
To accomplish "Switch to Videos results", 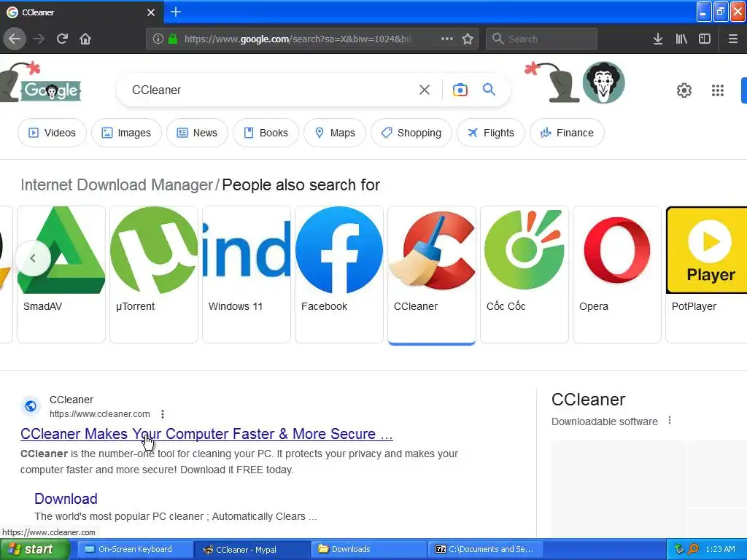I will coord(52,133).
